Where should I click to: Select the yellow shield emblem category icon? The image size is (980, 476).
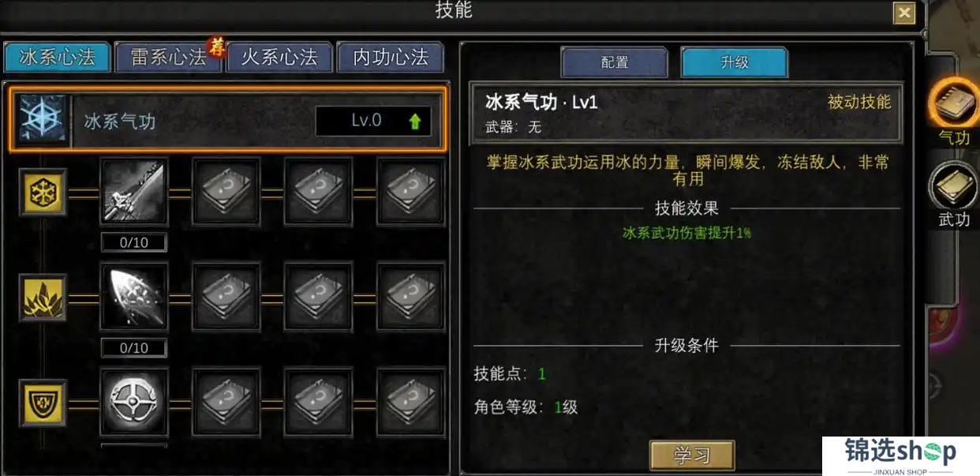43,402
